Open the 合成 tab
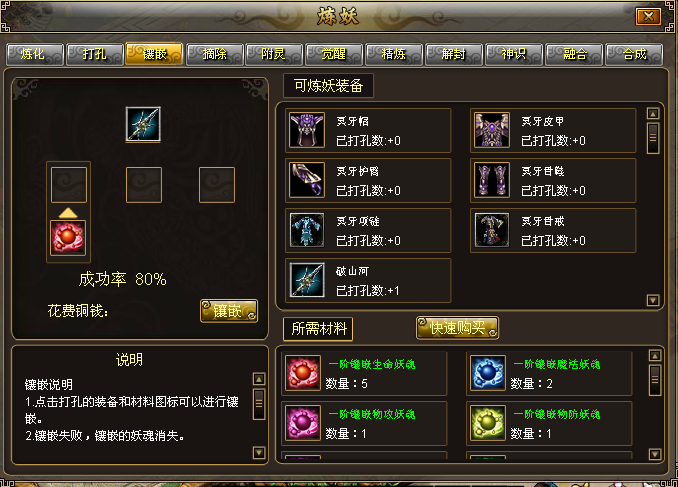Image resolution: width=678 pixels, height=487 pixels. tap(634, 54)
